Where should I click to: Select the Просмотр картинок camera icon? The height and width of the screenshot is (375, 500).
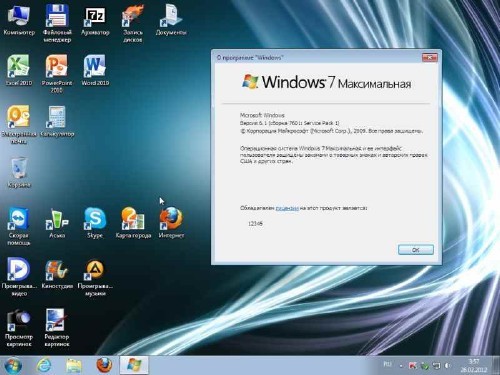coord(19,328)
